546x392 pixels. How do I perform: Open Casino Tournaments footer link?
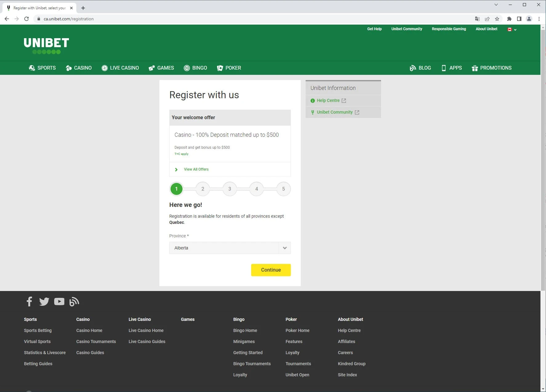click(x=96, y=341)
